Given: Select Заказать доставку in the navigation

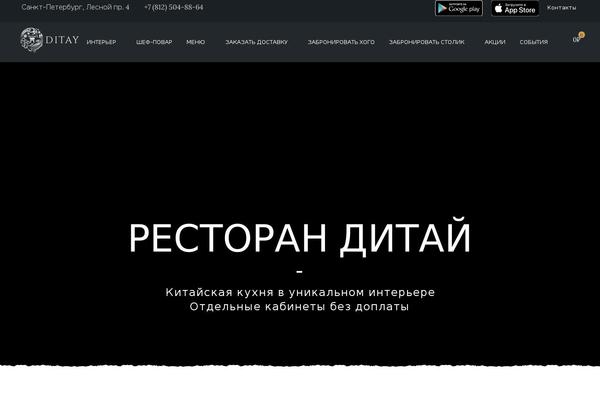Looking at the screenshot, I should click(x=256, y=42).
